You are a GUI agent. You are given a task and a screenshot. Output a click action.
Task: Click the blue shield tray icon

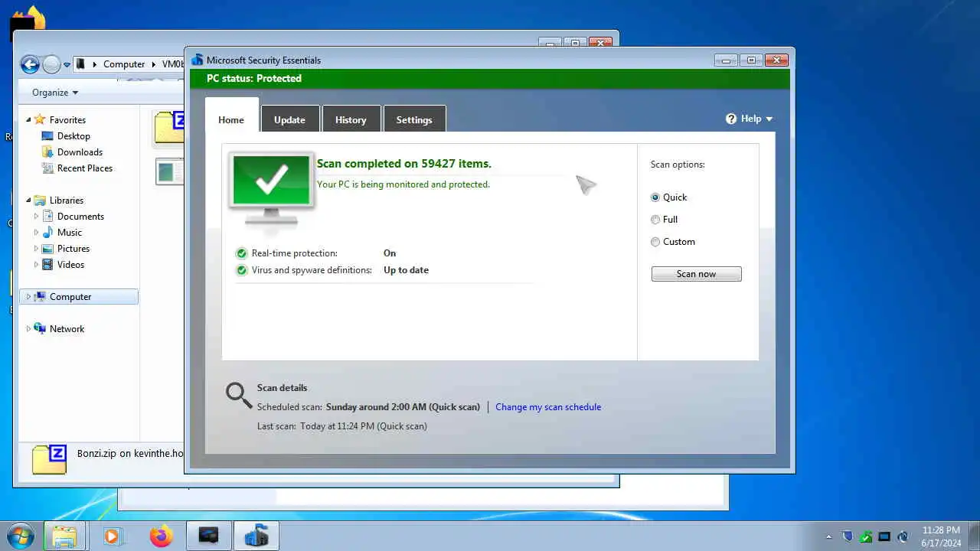tap(848, 536)
